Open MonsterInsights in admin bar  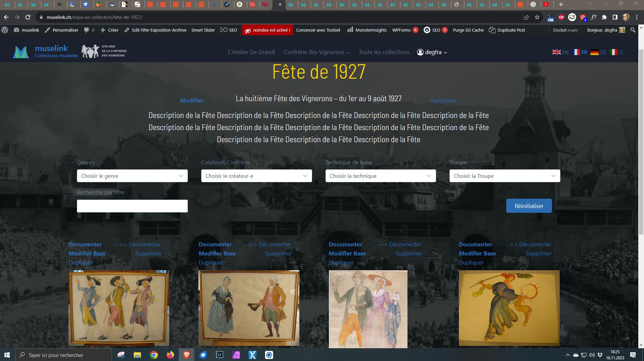(x=367, y=30)
